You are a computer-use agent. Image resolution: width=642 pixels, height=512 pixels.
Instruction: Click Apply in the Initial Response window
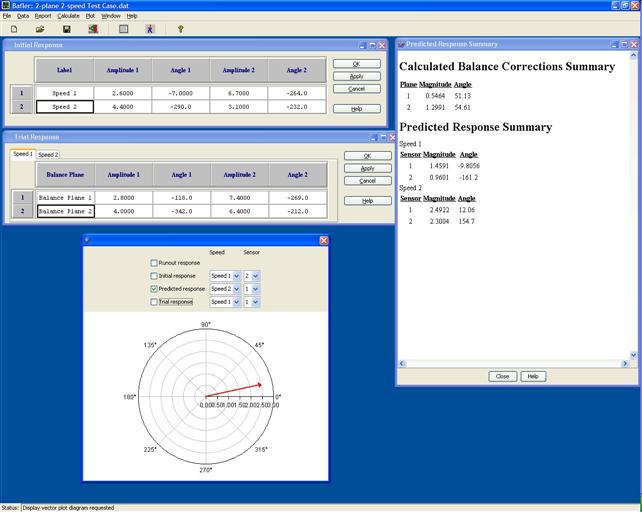pyautogui.click(x=356, y=76)
